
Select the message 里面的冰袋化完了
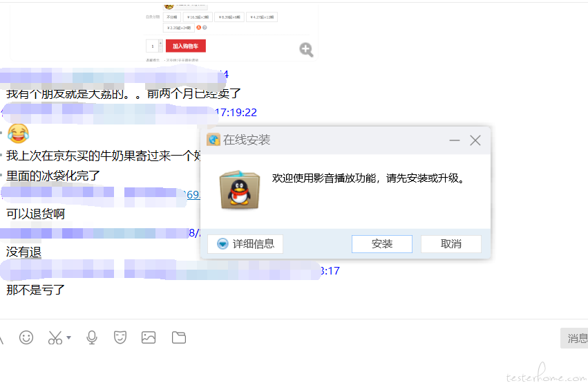click(x=53, y=176)
